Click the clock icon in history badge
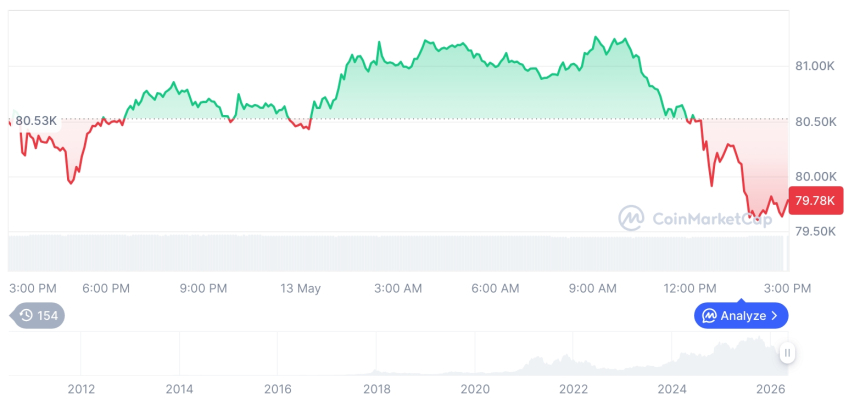Viewport: 860px width, 401px height. [26, 315]
